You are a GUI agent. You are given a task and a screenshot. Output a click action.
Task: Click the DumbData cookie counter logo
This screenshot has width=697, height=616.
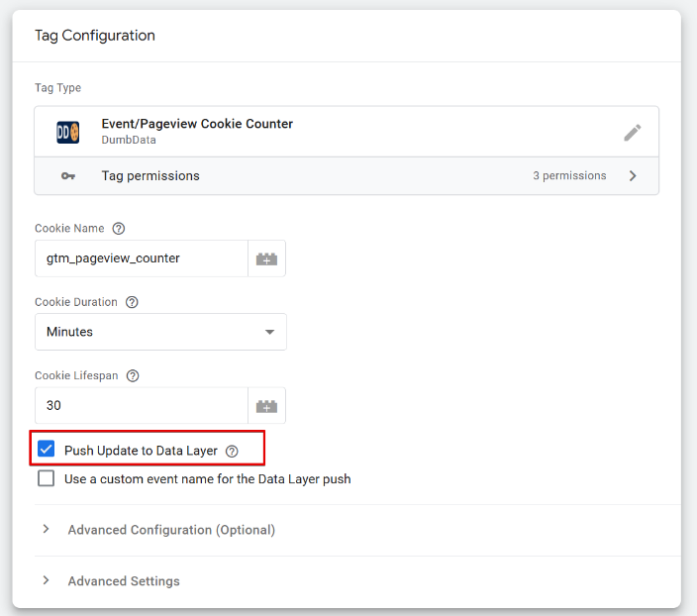click(x=68, y=132)
